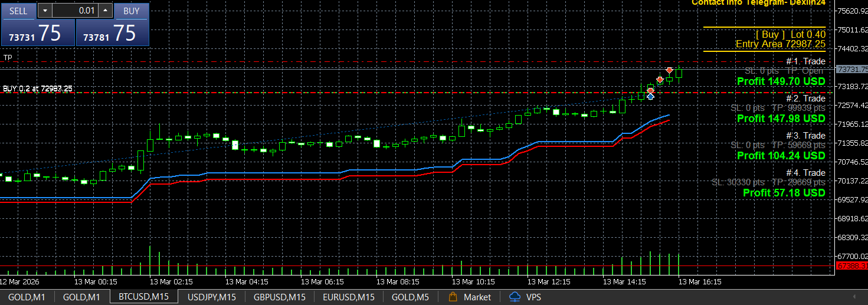Click the #.2. Trade heading

click(805, 99)
